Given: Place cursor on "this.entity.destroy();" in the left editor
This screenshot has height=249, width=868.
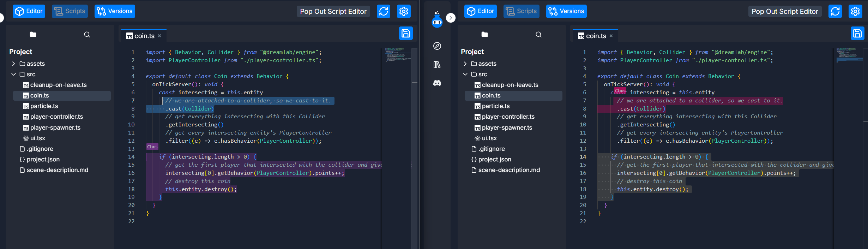Looking at the screenshot, I should pos(201,189).
